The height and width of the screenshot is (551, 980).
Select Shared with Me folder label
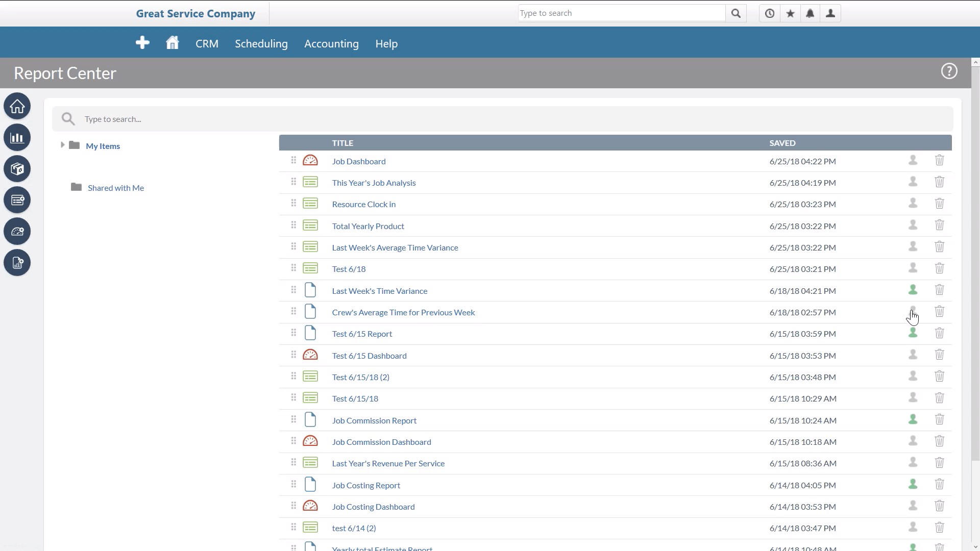(x=116, y=188)
